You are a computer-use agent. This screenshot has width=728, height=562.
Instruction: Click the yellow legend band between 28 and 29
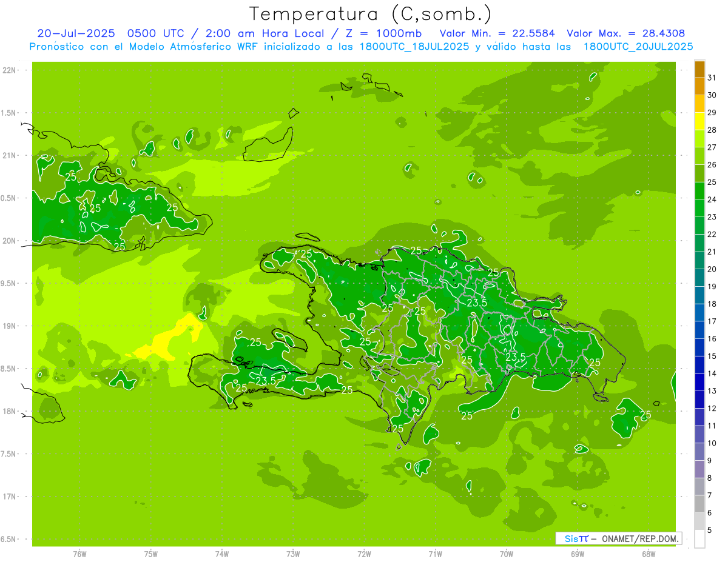click(699, 121)
